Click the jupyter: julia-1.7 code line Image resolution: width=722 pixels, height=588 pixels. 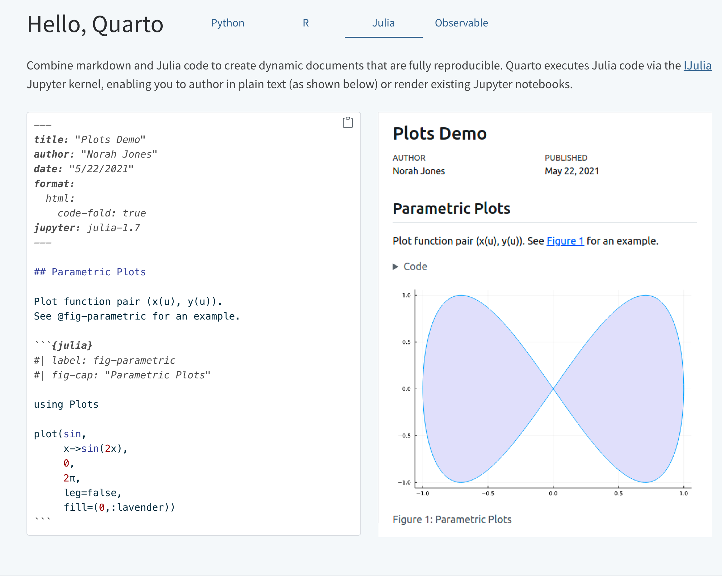[x=87, y=228]
